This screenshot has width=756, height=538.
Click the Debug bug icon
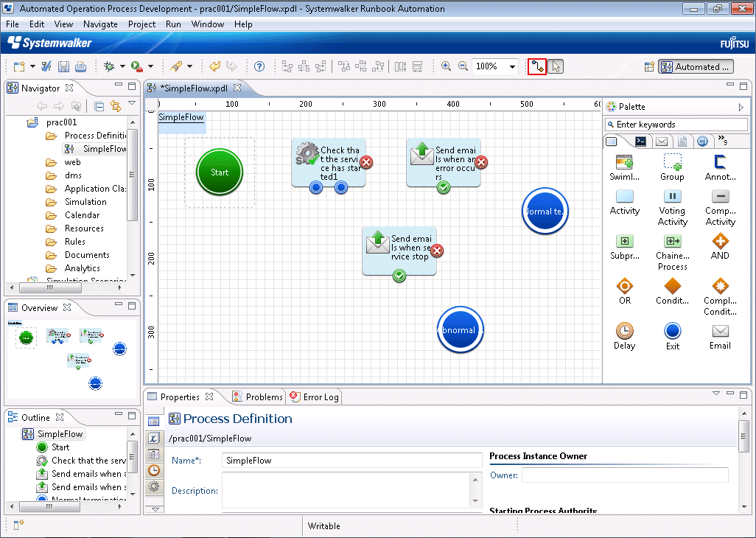click(110, 66)
